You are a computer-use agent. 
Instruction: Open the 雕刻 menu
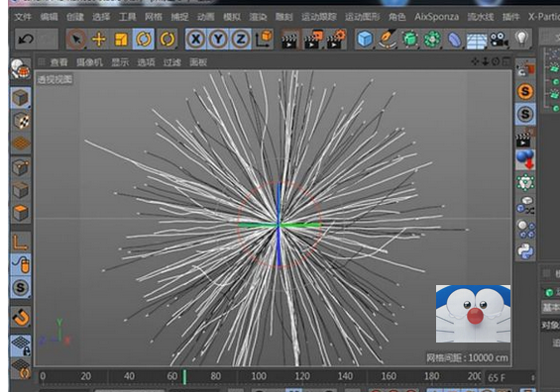pyautogui.click(x=283, y=17)
